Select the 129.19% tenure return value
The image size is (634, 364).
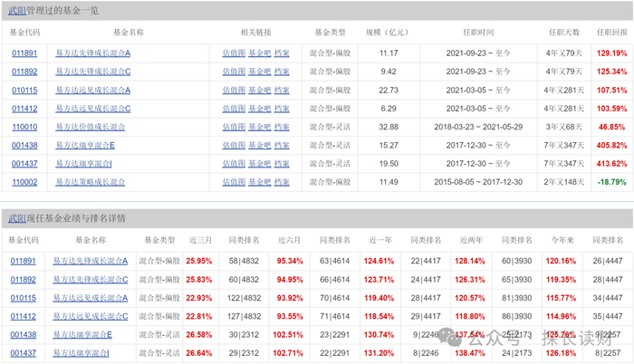(611, 53)
